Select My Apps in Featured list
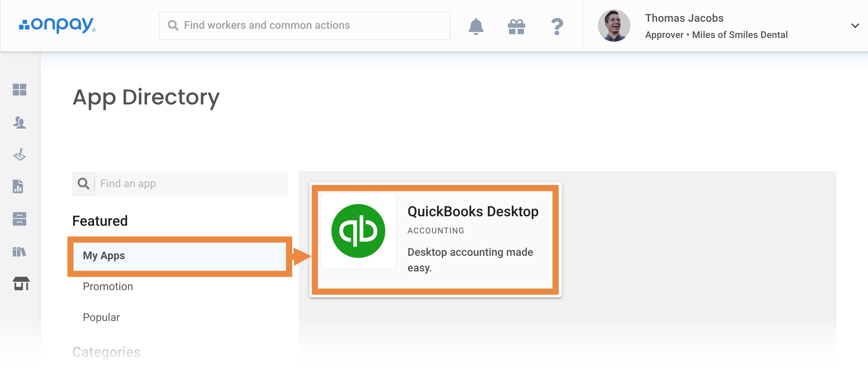The image size is (868, 378). pyautogui.click(x=179, y=256)
